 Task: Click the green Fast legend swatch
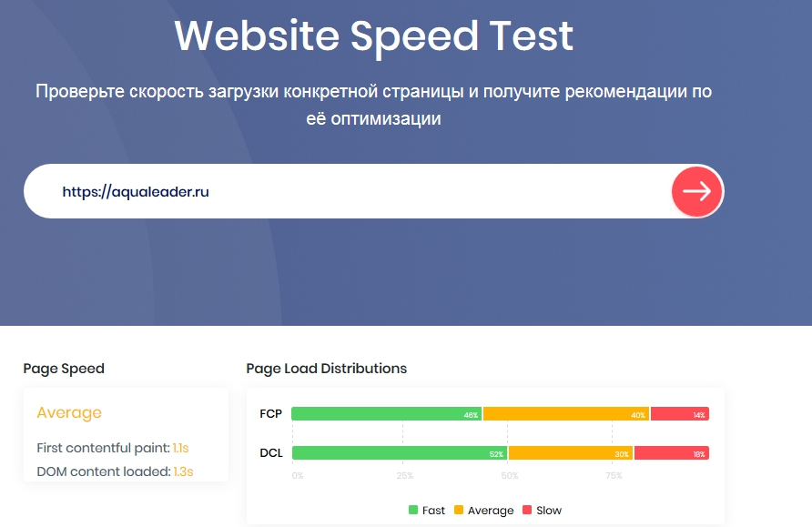pyautogui.click(x=413, y=511)
